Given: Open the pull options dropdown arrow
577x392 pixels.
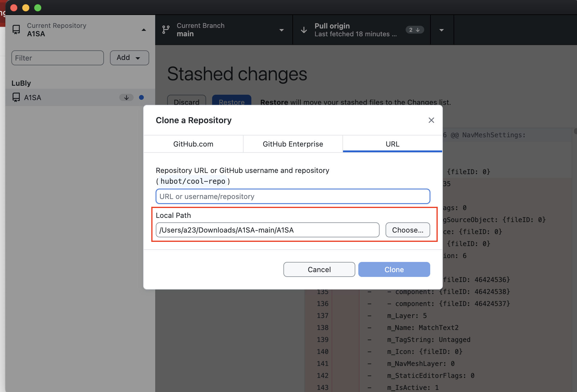Looking at the screenshot, I should (442, 30).
